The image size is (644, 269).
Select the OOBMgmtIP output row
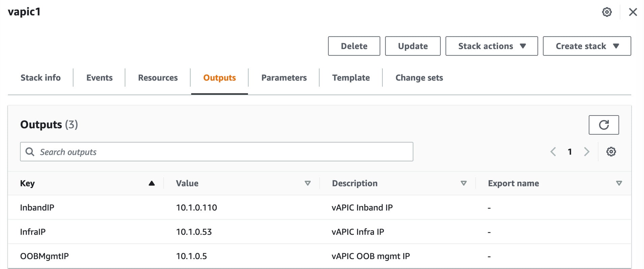(319, 256)
